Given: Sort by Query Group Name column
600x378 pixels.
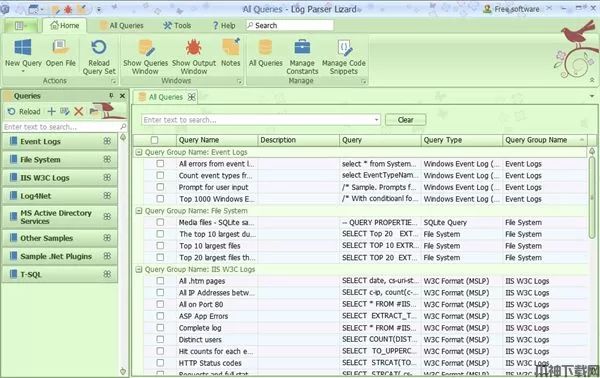Looking at the screenshot, I should (x=545, y=140).
